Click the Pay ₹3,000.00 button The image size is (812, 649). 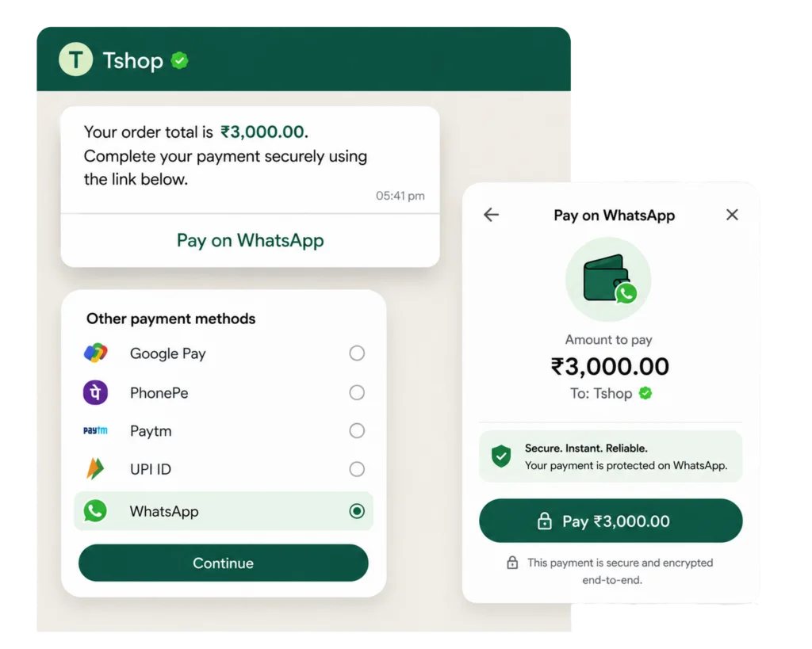point(611,521)
